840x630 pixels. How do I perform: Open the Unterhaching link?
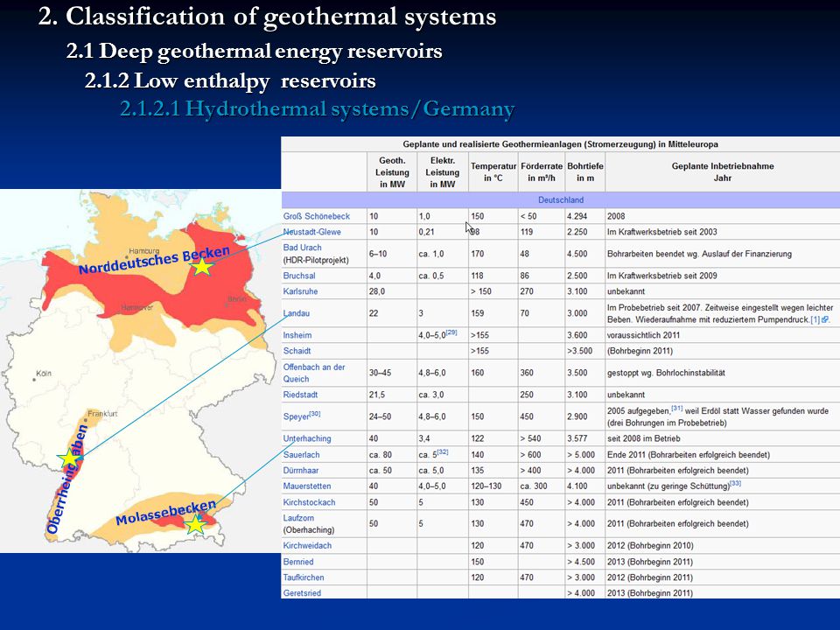point(307,438)
